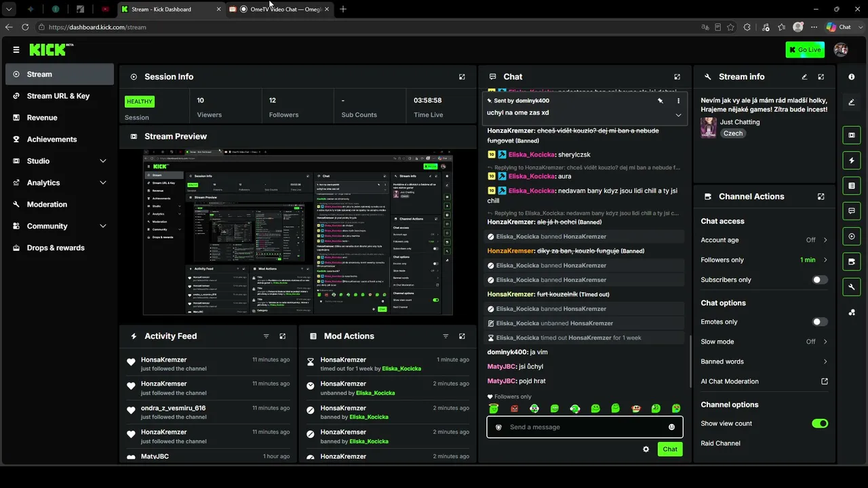Open Banned words settings
The height and width of the screenshot is (488, 868).
pos(764,361)
